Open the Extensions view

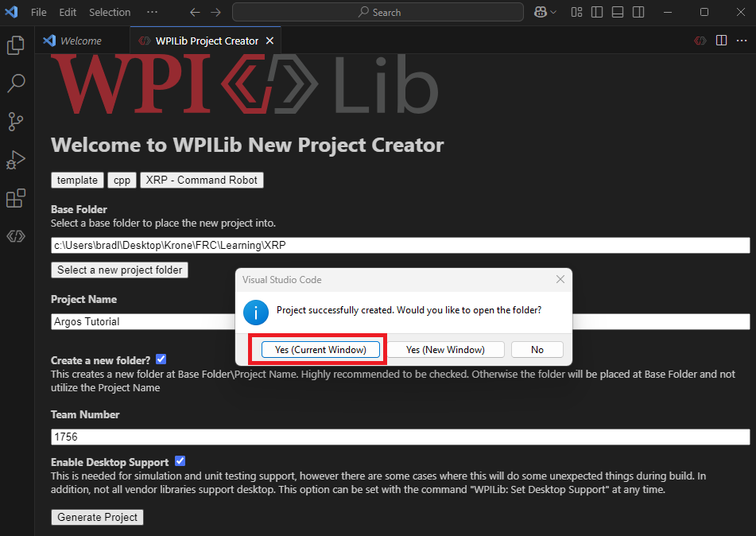[16, 198]
